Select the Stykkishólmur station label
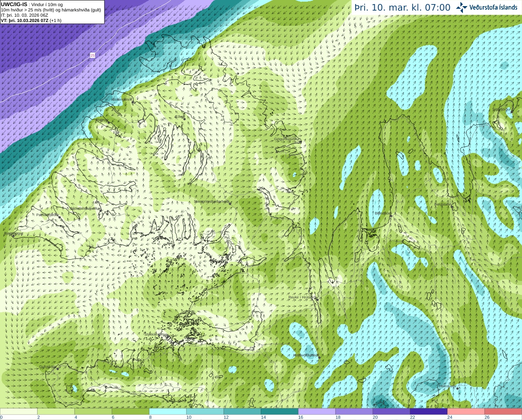 pyautogui.click(x=156, y=334)
